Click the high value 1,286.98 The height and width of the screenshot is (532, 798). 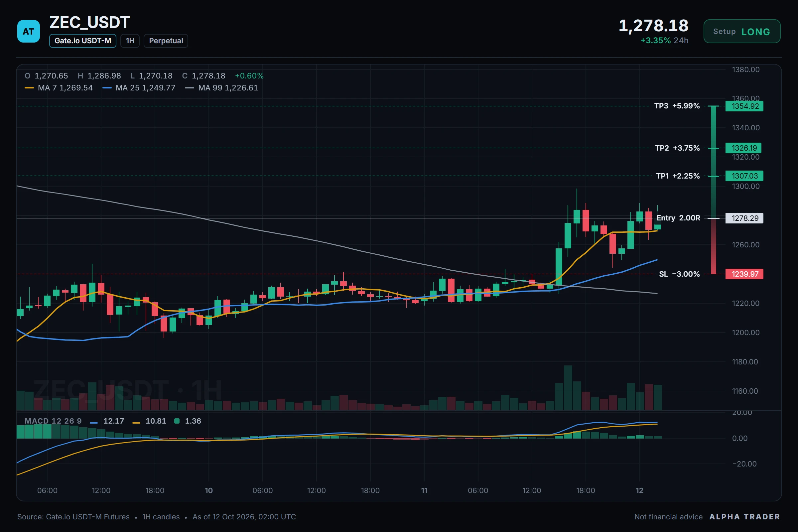104,76
